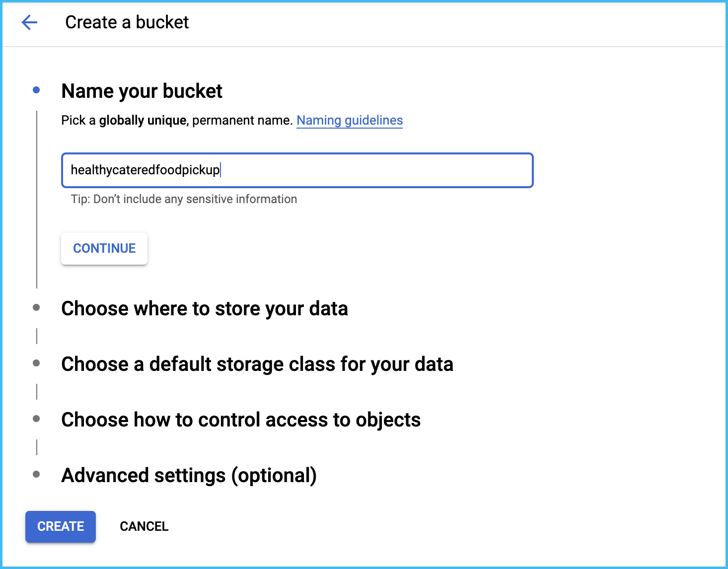Click the back arrow icon
The height and width of the screenshot is (569, 728).
(x=29, y=22)
